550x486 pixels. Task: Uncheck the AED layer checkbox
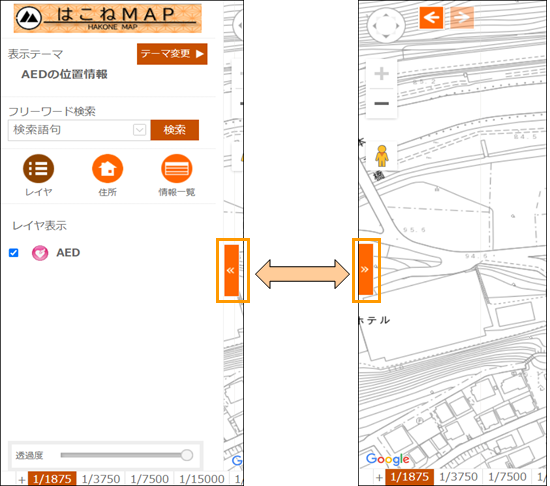coord(14,253)
